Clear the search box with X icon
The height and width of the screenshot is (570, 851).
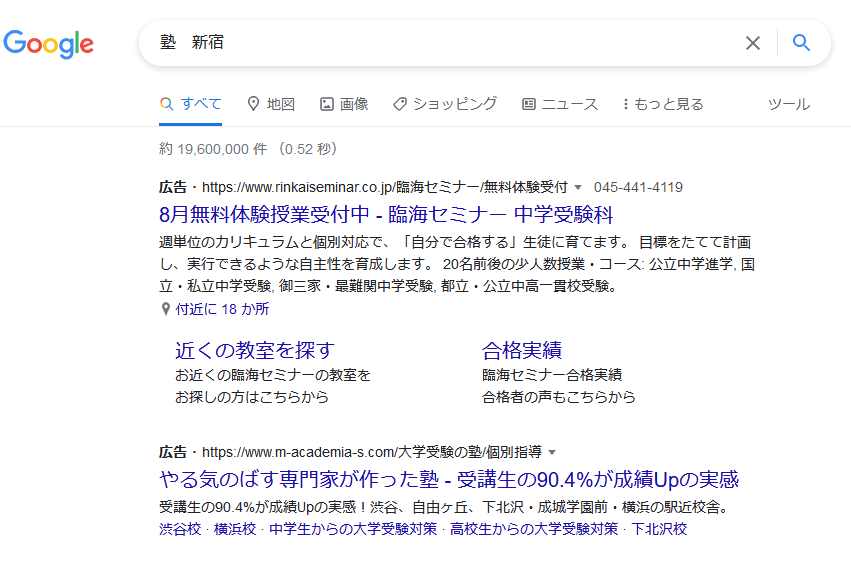click(752, 43)
